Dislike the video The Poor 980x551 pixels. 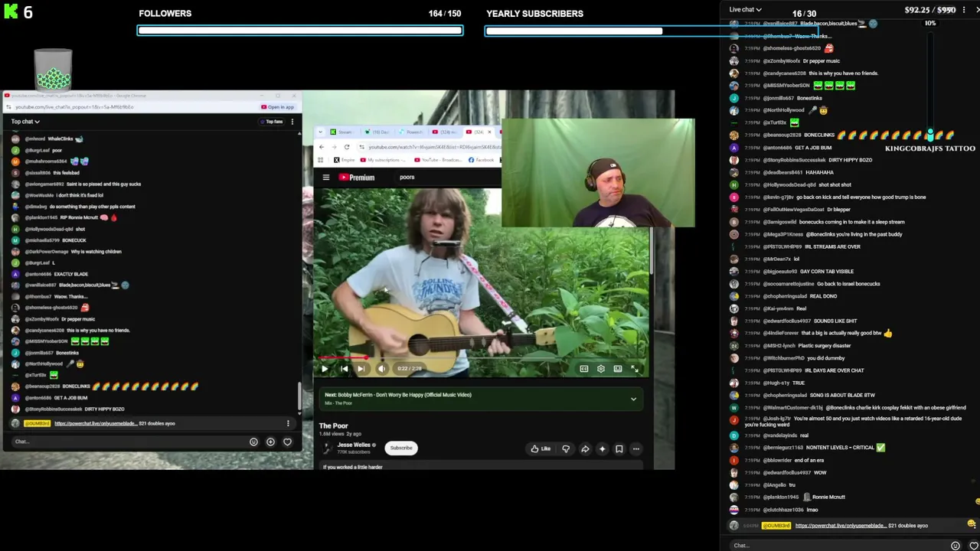tap(566, 449)
